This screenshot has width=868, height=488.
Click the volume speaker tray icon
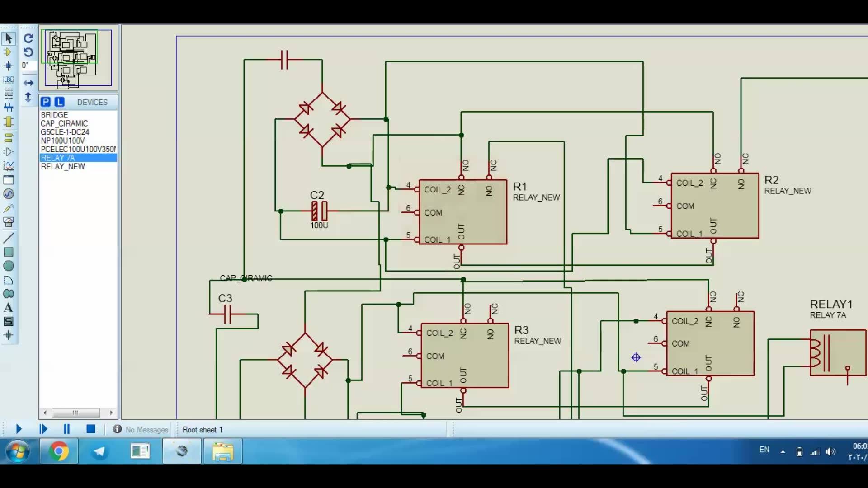click(830, 451)
